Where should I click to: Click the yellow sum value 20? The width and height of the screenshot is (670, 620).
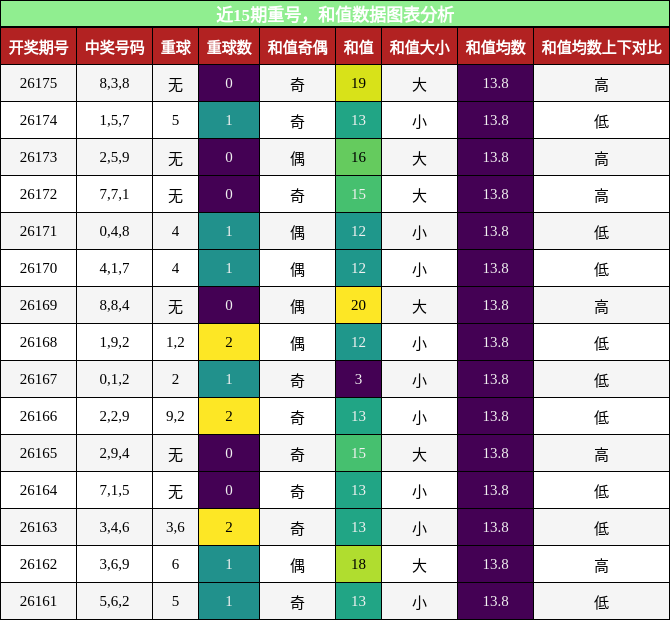click(x=359, y=305)
